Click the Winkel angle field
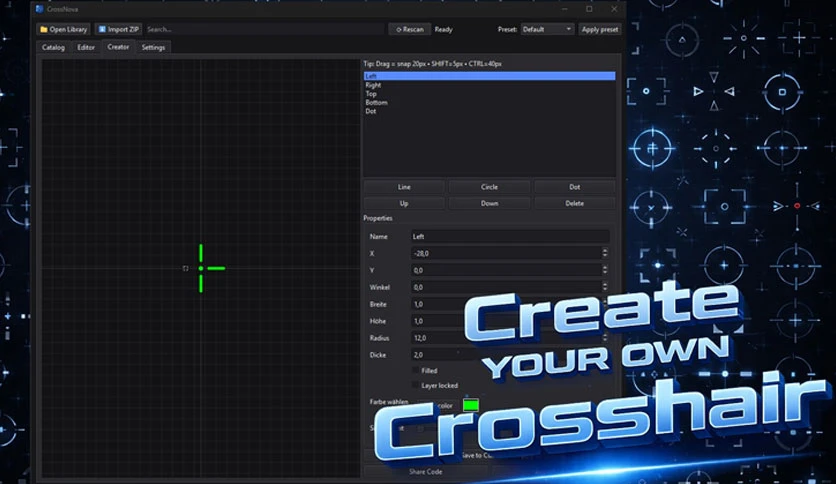Image resolution: width=836 pixels, height=484 pixels. pos(506,287)
